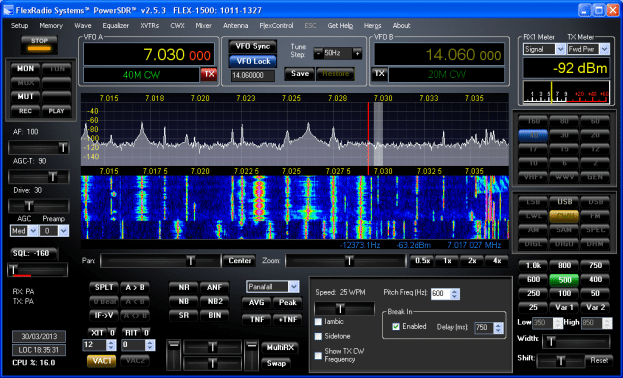This screenshot has width=623, height=378.
Task: Adjust the Pan slider
Action: tap(160, 261)
